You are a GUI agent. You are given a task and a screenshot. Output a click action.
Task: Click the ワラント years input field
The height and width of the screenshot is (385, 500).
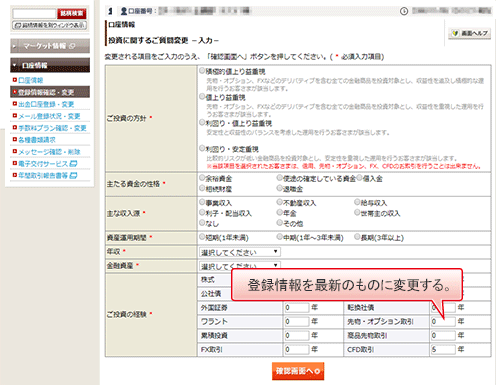click(x=297, y=321)
